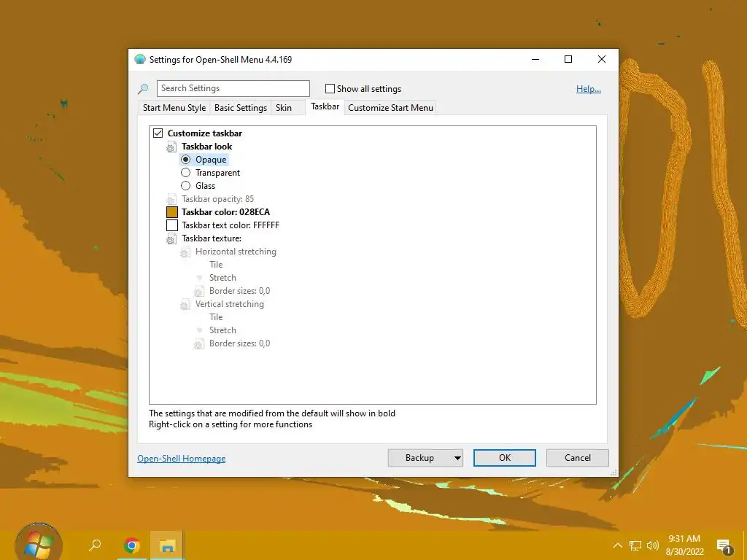The height and width of the screenshot is (560, 747).
Task: Click the gear icon beside Taskbar opacity
Action: pos(171,199)
